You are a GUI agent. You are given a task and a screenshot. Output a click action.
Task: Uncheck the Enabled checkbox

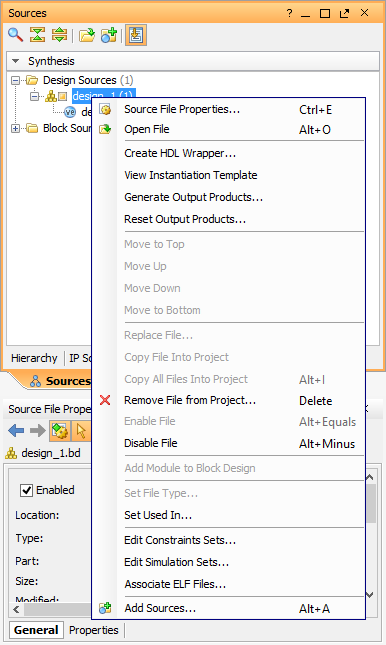tap(27, 490)
